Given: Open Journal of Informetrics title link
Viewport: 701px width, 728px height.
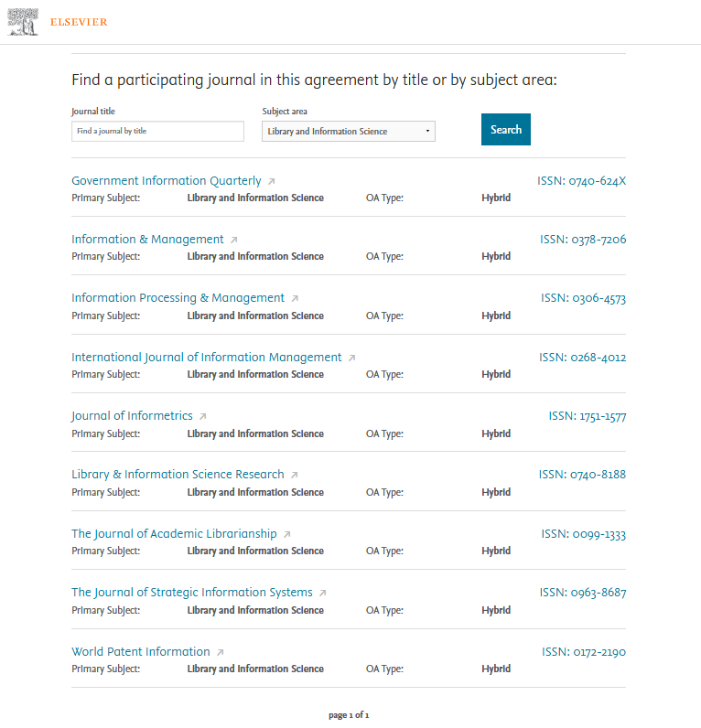Looking at the screenshot, I should [x=132, y=416].
